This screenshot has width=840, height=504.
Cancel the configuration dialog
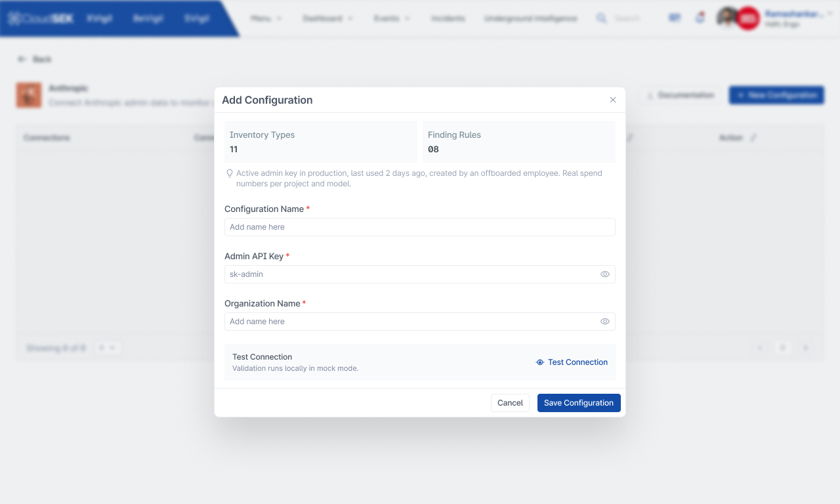tap(510, 403)
